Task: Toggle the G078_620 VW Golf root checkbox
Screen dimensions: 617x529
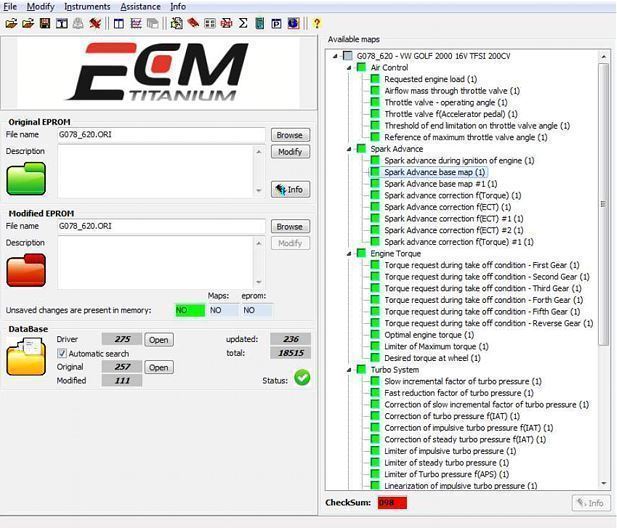Action: point(347,56)
